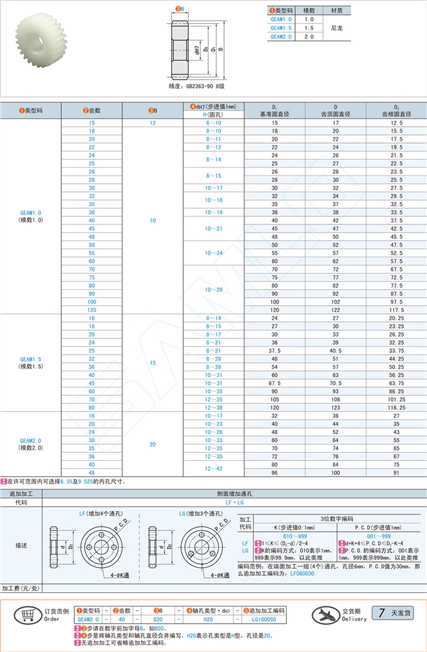Click the 'P.C.D(步进值1mm)' header
Viewport: 427px width, 652px height.
tap(378, 527)
